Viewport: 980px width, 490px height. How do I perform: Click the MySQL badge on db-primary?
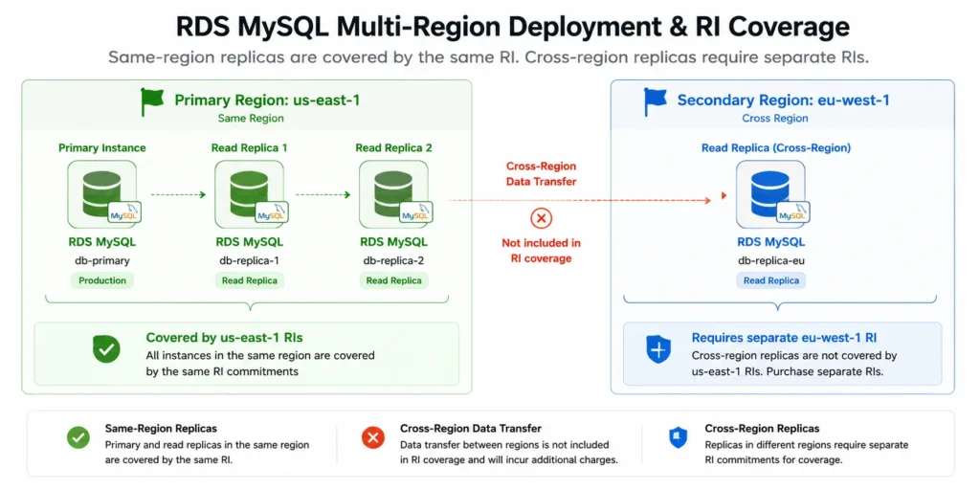tap(125, 212)
